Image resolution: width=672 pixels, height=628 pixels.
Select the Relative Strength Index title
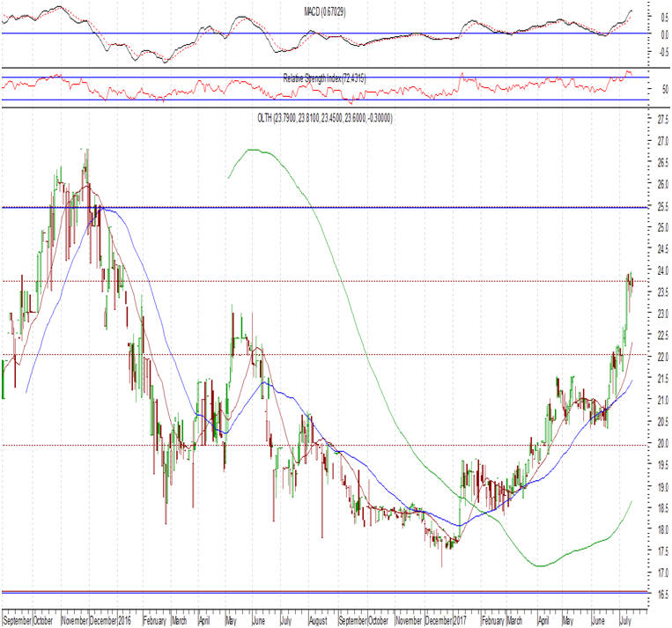tap(324, 78)
